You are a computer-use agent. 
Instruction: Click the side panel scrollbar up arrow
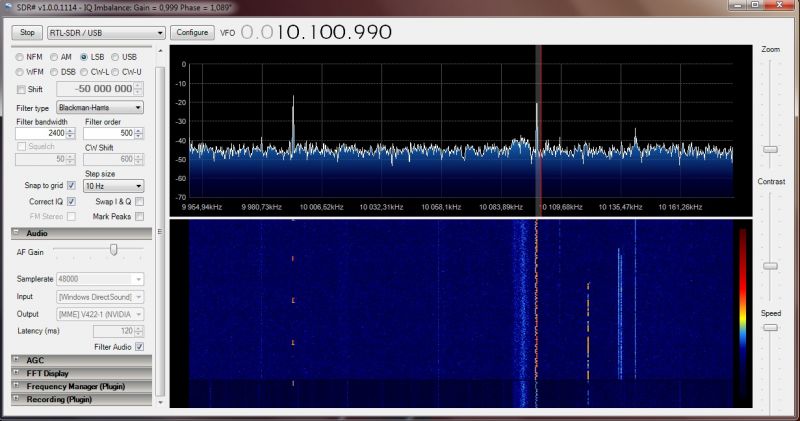(x=160, y=51)
